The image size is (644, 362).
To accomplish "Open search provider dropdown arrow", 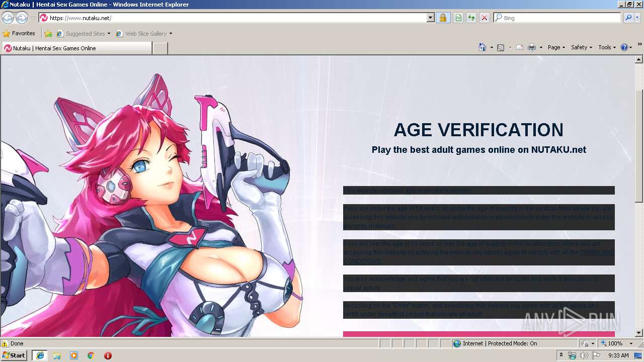I will [x=637, y=18].
